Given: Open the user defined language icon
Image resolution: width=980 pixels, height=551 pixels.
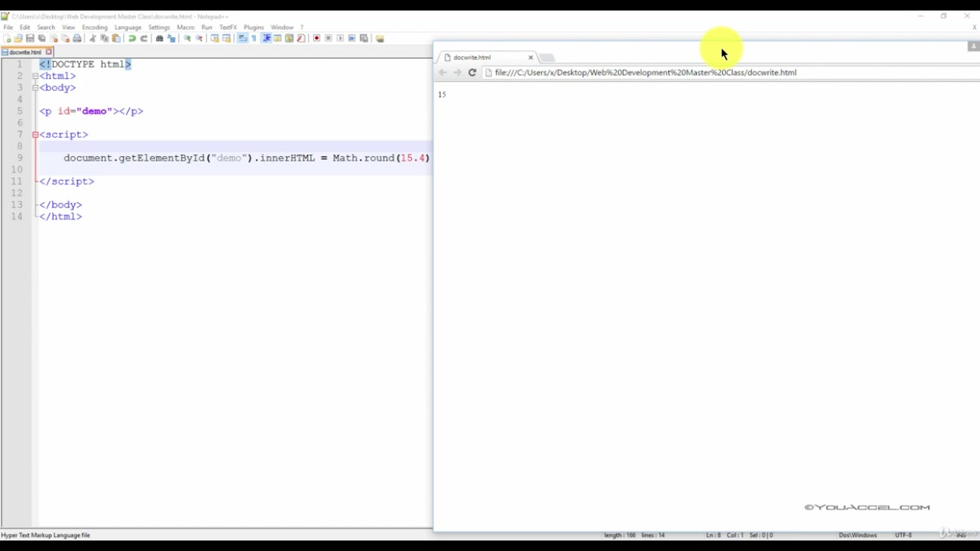Looking at the screenshot, I should click(277, 38).
